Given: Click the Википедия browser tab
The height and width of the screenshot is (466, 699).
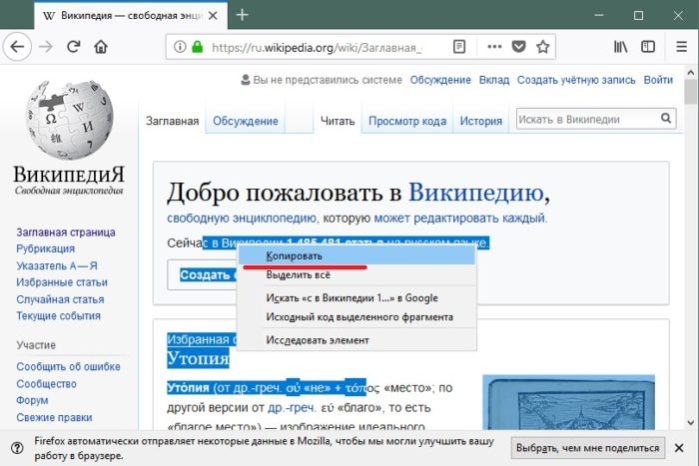Looking at the screenshot, I should (x=131, y=16).
